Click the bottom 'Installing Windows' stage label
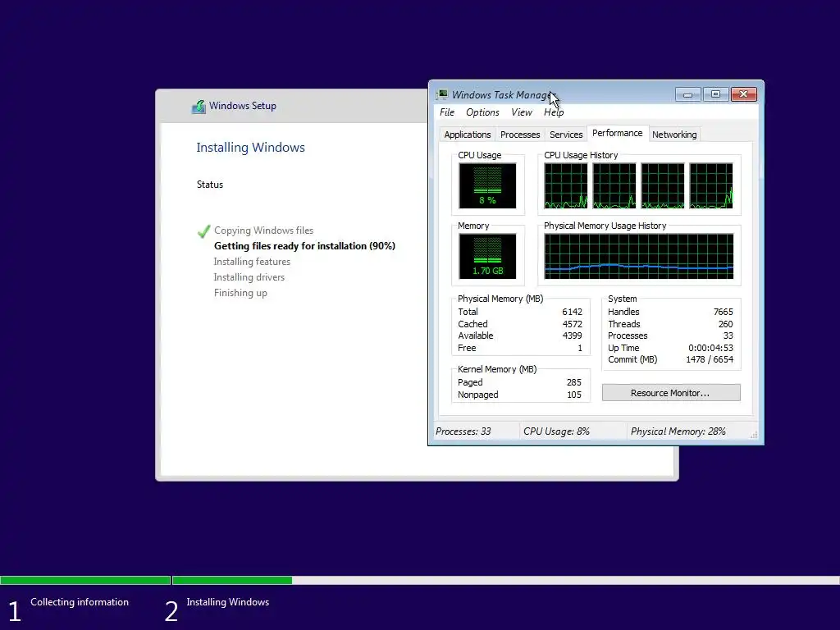The image size is (840, 630). 228,602
